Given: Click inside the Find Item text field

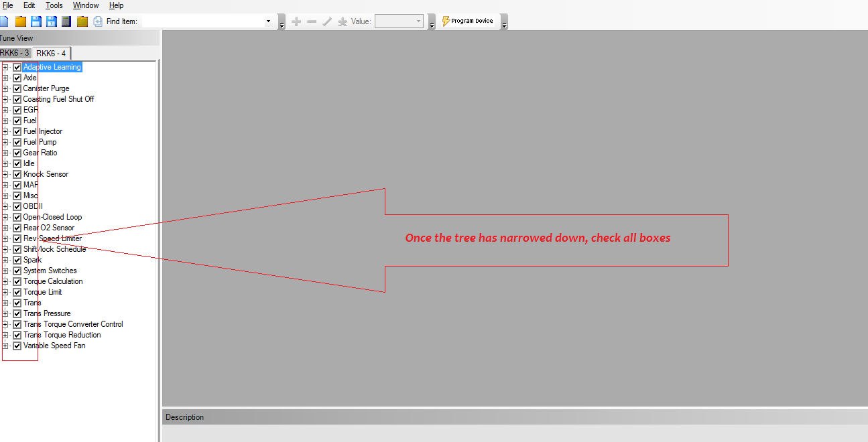Looking at the screenshot, I should [x=202, y=21].
